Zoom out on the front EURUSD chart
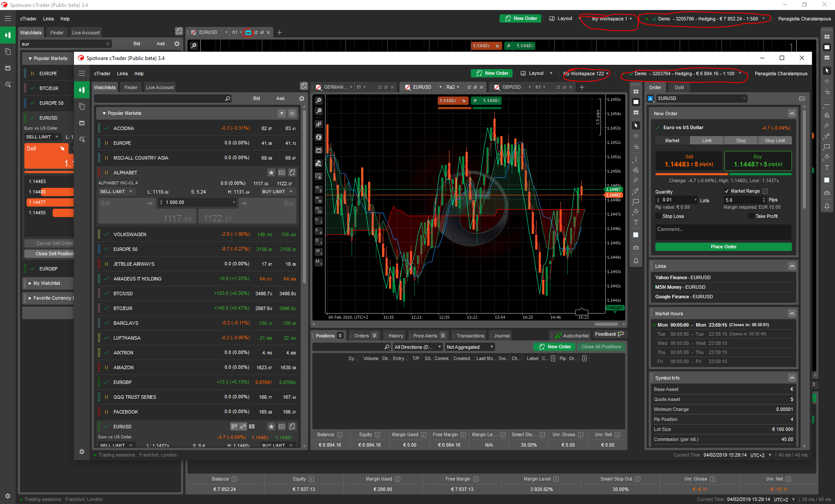835x504 pixels. point(319,111)
